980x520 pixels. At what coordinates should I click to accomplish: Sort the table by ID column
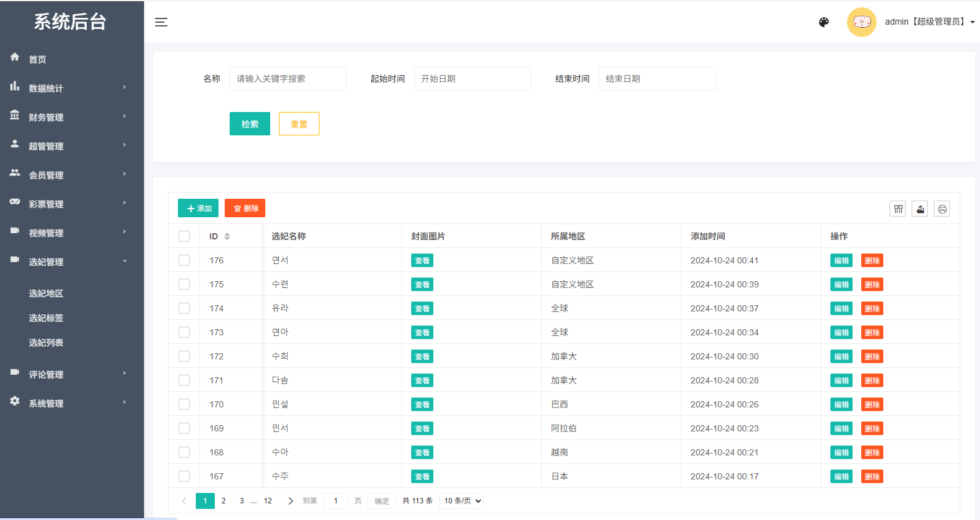[x=227, y=236]
